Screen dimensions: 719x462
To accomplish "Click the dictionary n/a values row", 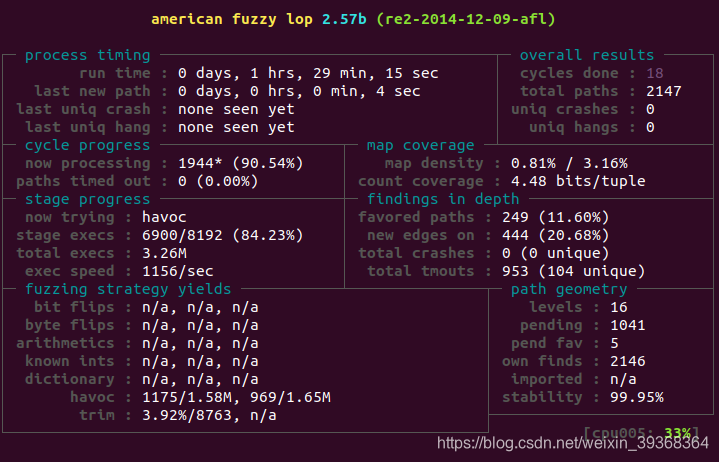I will point(200,380).
